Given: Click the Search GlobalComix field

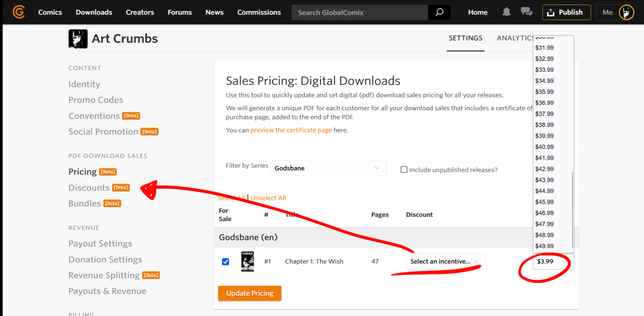Looking at the screenshot, I should tap(360, 12).
